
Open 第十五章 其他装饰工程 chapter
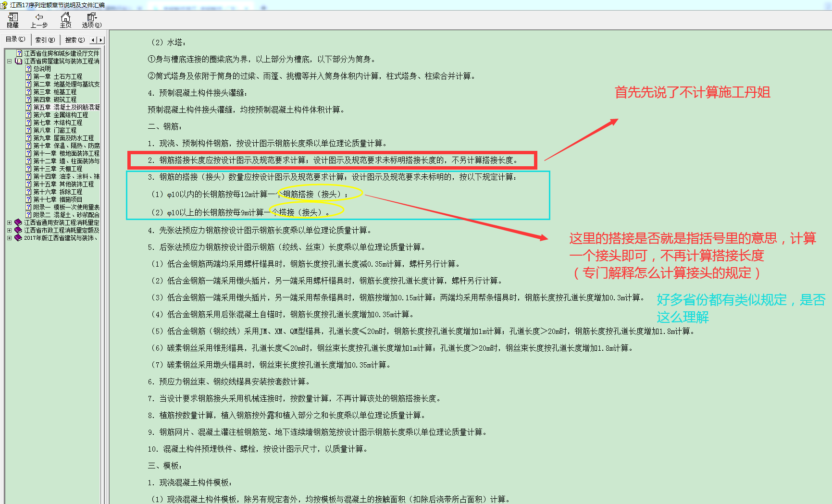[x=63, y=184]
